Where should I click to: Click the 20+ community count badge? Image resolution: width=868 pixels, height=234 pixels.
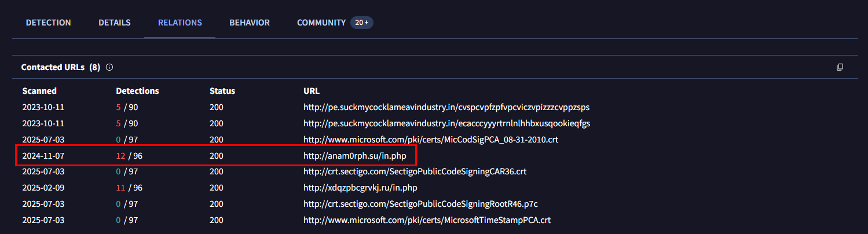(362, 23)
